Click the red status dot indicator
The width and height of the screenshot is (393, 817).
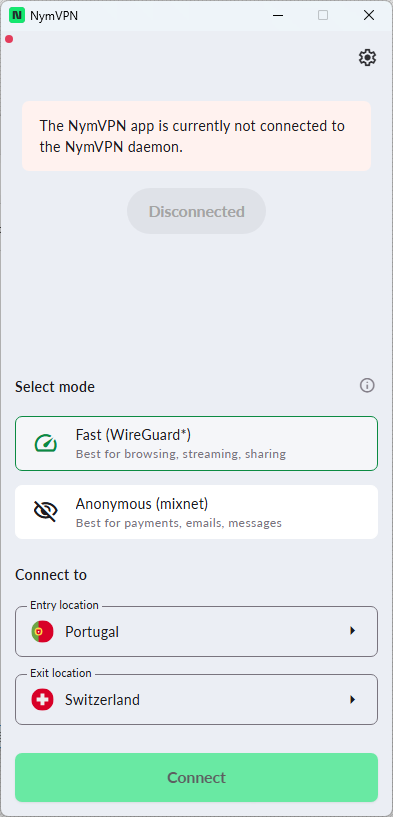click(9, 39)
